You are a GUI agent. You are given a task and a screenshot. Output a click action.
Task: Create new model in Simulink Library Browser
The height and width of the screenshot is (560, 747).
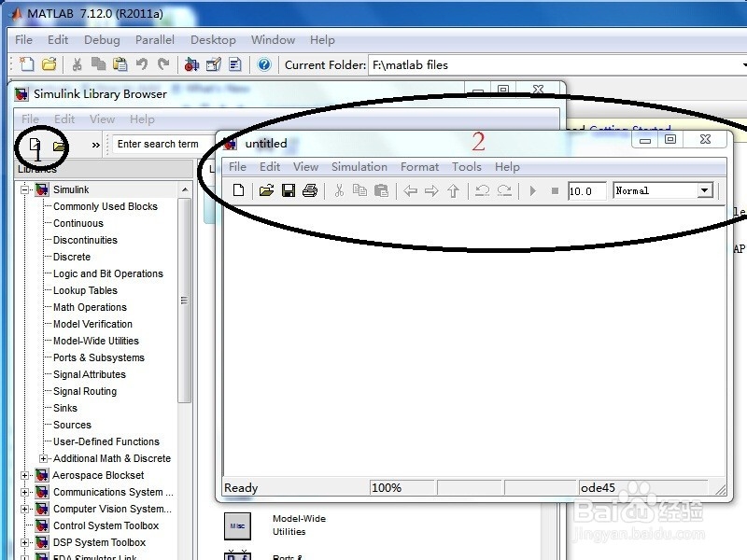point(35,145)
